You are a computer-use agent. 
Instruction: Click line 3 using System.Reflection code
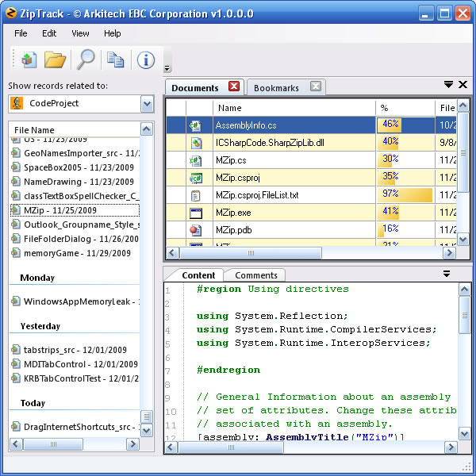coord(271,316)
